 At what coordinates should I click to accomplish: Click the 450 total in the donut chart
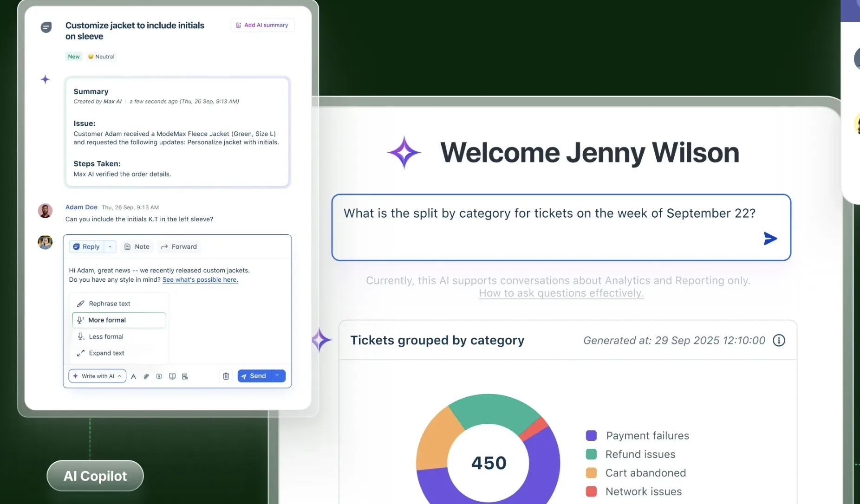(489, 463)
